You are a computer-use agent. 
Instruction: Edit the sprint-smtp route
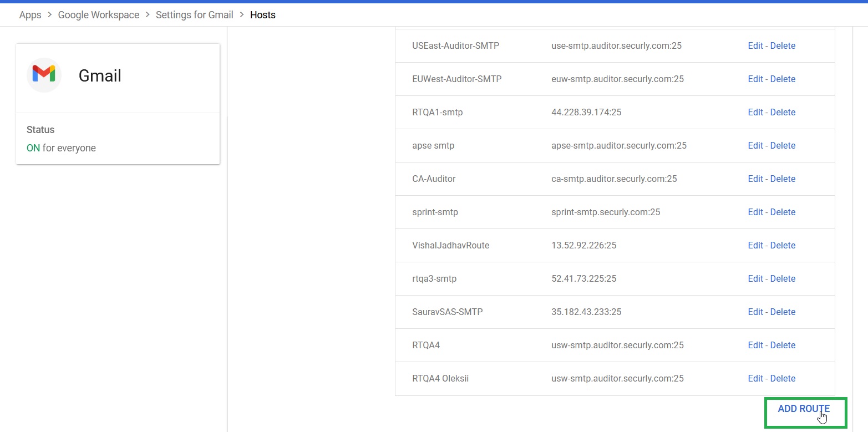click(755, 212)
